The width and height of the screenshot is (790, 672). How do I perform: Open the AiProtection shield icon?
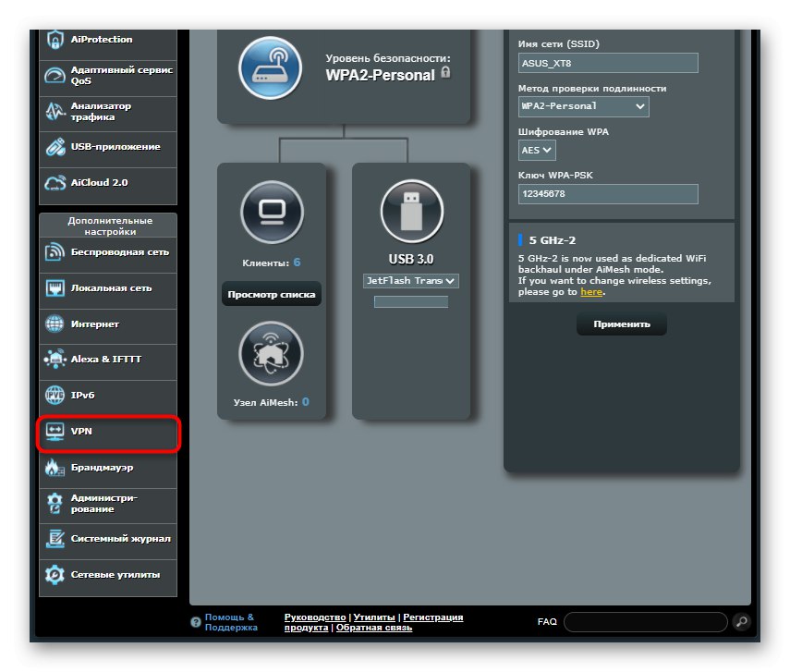click(55, 40)
